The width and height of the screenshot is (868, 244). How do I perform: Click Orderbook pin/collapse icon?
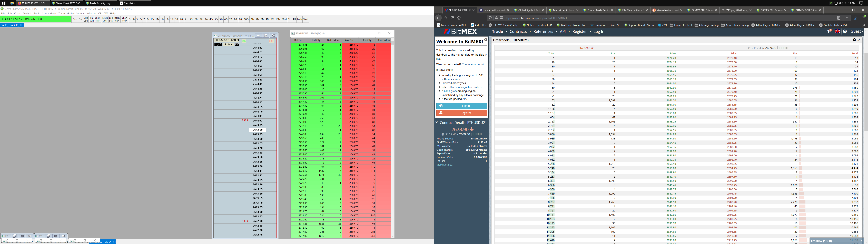pos(859,40)
